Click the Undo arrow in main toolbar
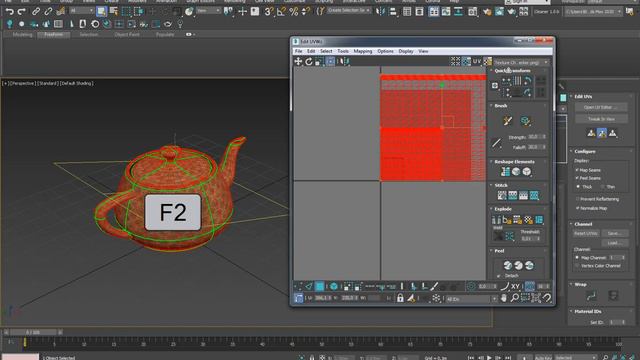The width and height of the screenshot is (640, 360). click(x=10, y=11)
